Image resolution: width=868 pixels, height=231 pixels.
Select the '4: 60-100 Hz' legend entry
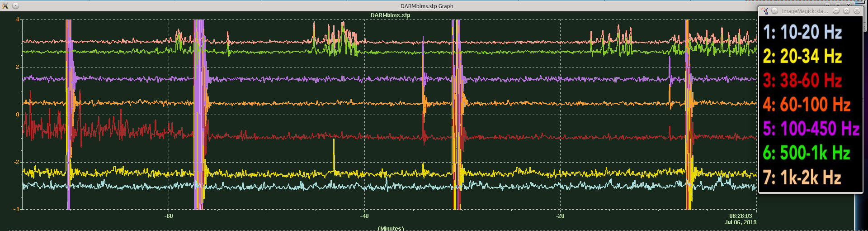[807, 105]
